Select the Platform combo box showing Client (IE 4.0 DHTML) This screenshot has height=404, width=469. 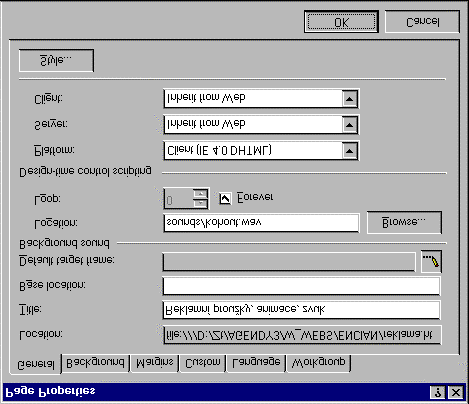261,151
